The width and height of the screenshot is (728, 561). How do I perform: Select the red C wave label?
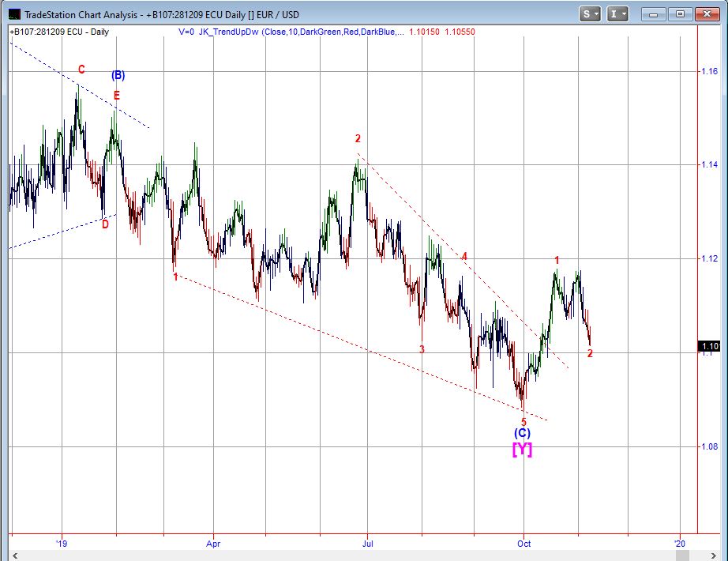[x=81, y=70]
